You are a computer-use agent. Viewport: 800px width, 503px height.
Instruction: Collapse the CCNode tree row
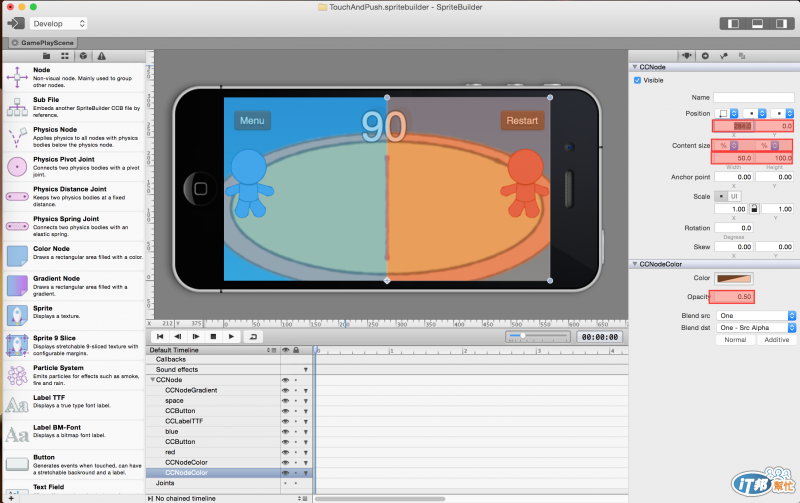tap(153, 380)
